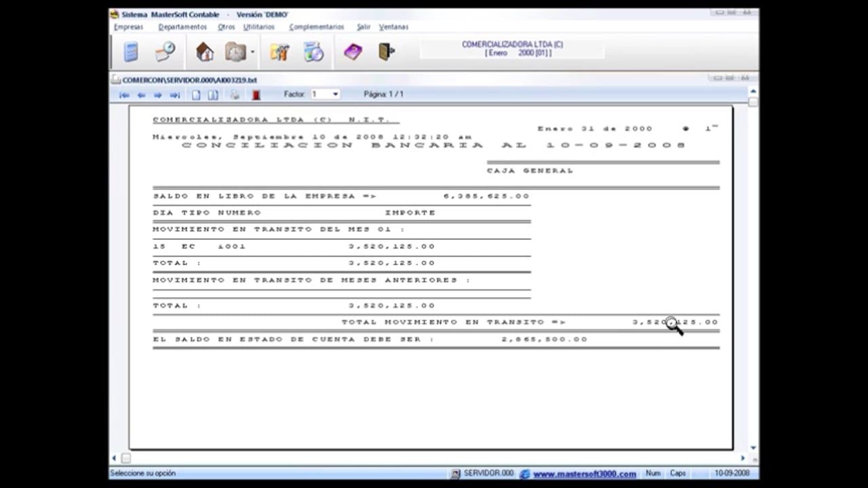Open the Empresas menu
868x488 pixels.
point(129,27)
